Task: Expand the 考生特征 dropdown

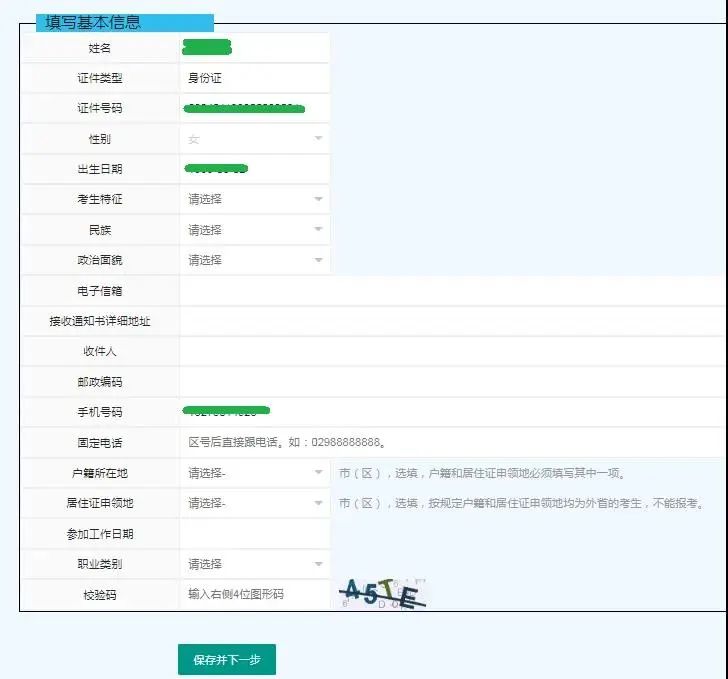Action: pyautogui.click(x=254, y=199)
